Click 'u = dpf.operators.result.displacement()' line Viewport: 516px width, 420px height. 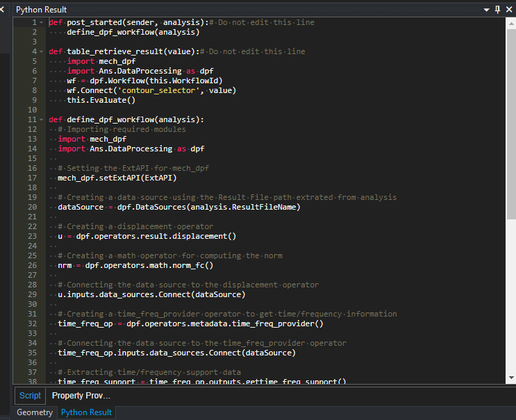coord(147,236)
